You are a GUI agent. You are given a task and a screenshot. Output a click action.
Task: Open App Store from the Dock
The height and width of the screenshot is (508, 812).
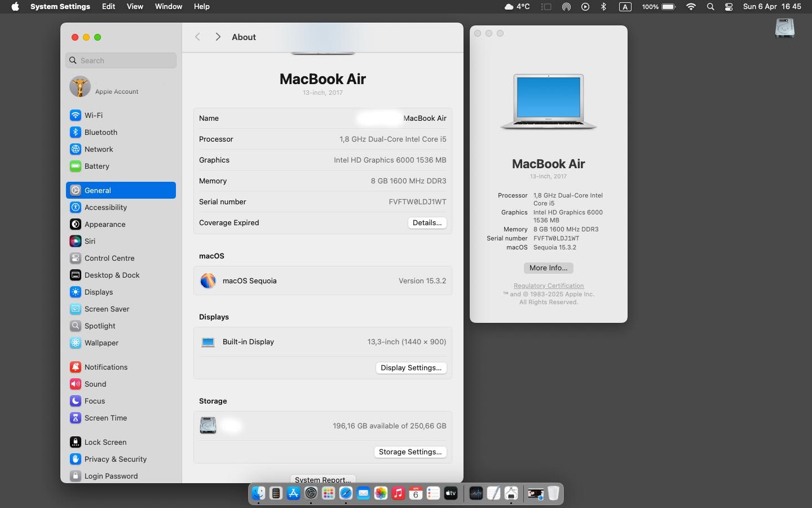coord(293,493)
